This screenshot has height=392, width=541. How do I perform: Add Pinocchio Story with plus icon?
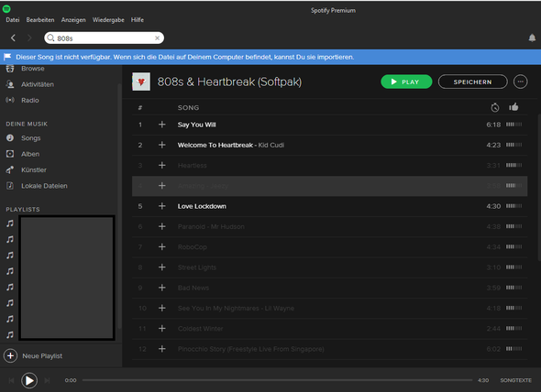pos(161,349)
